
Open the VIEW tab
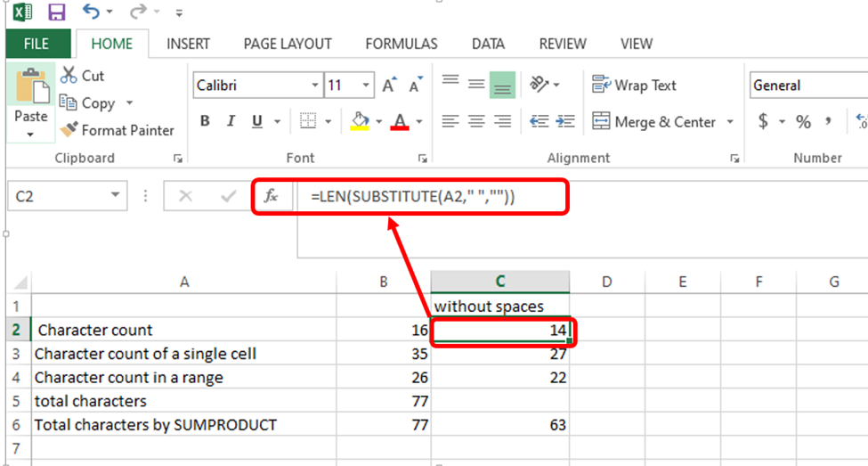pos(636,44)
